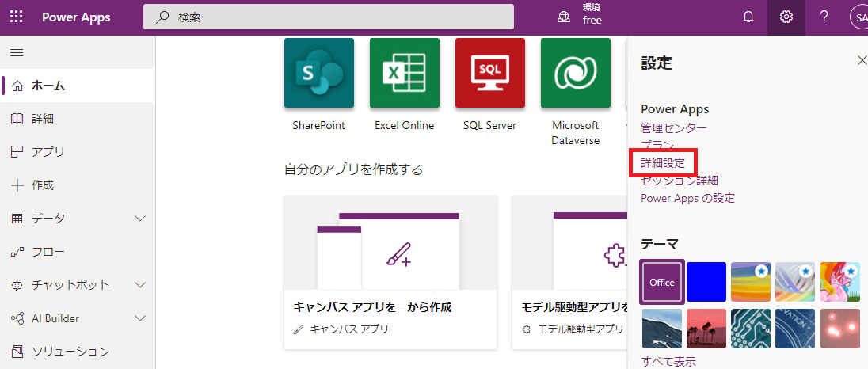Viewport: 868px width, 369px height.
Task: Click the 検索 search field
Action: point(329,17)
